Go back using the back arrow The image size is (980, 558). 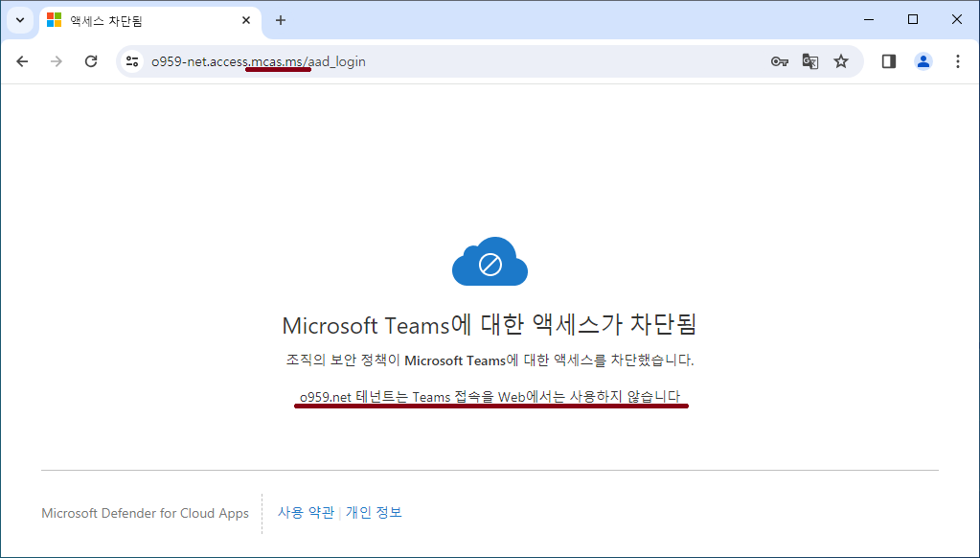[x=22, y=61]
